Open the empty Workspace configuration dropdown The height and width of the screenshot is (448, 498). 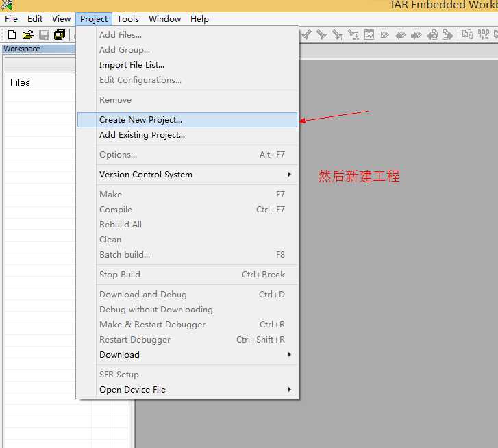[40, 64]
